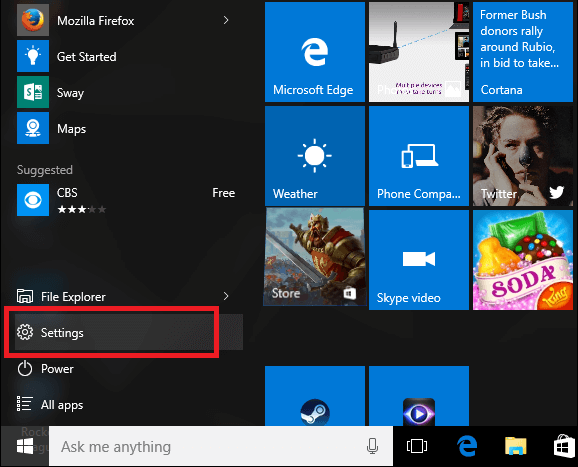Screen dimensions: 578x467
Task: Focus the Ask me anything search box
Action: (221, 446)
